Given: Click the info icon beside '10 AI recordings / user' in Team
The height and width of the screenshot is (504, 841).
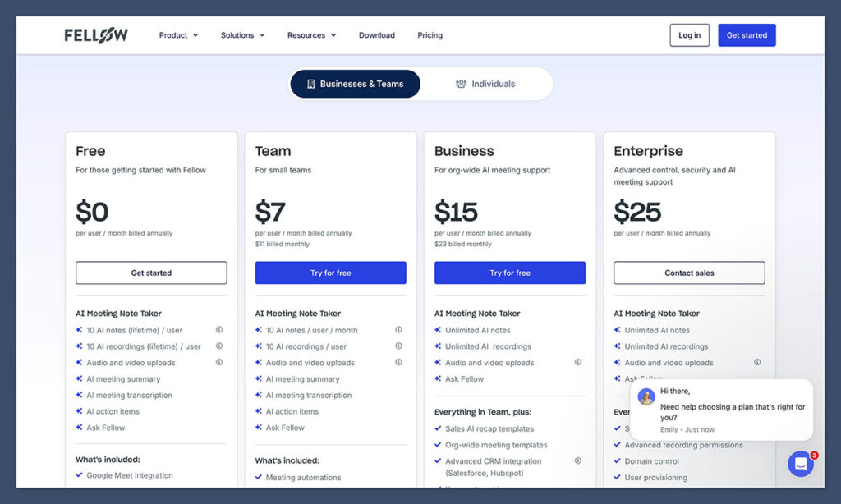Looking at the screenshot, I should point(399,346).
